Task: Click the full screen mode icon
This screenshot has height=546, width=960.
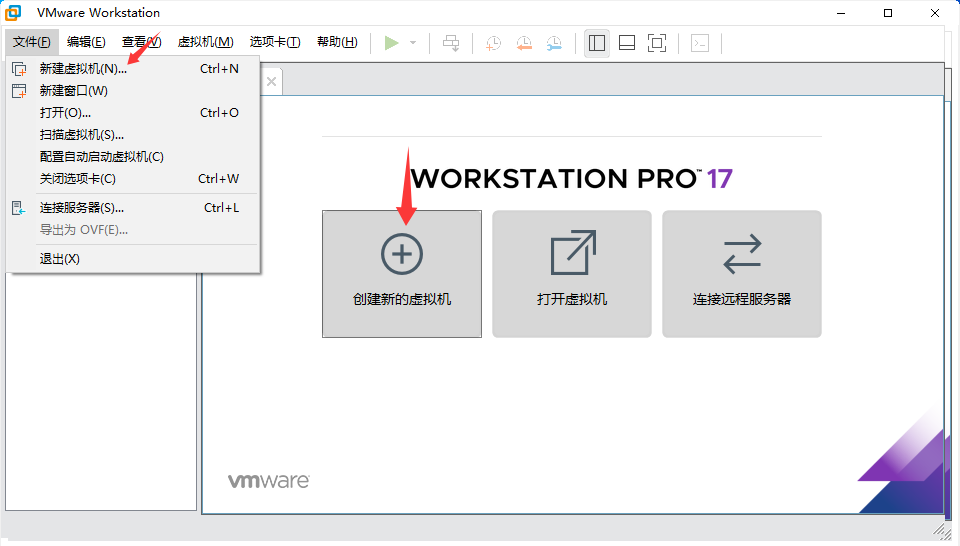Action: click(x=657, y=43)
